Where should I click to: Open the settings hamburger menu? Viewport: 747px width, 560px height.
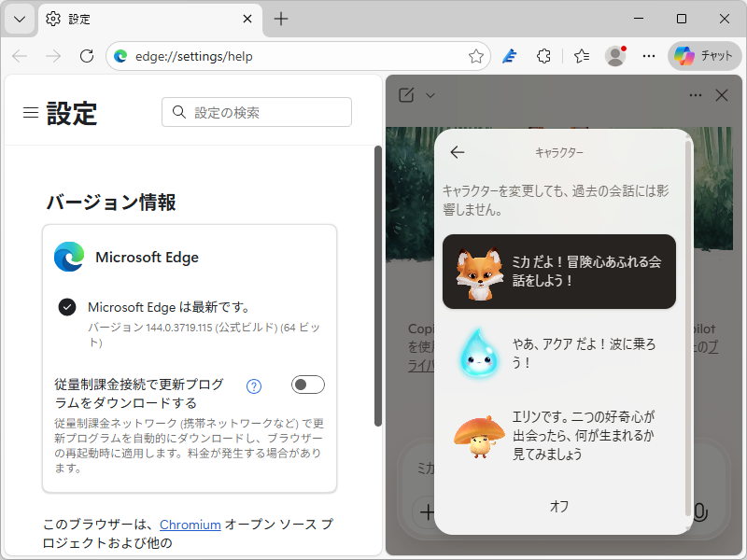(x=29, y=112)
